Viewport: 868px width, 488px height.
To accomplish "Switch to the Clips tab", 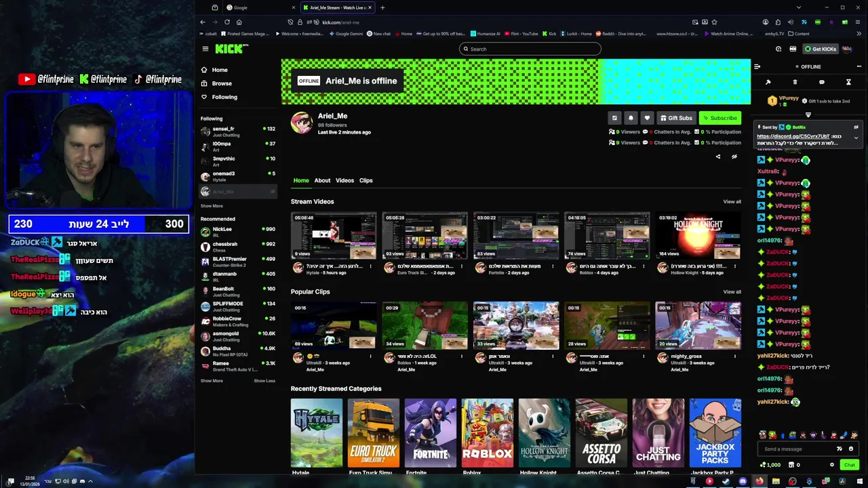I will click(x=366, y=180).
